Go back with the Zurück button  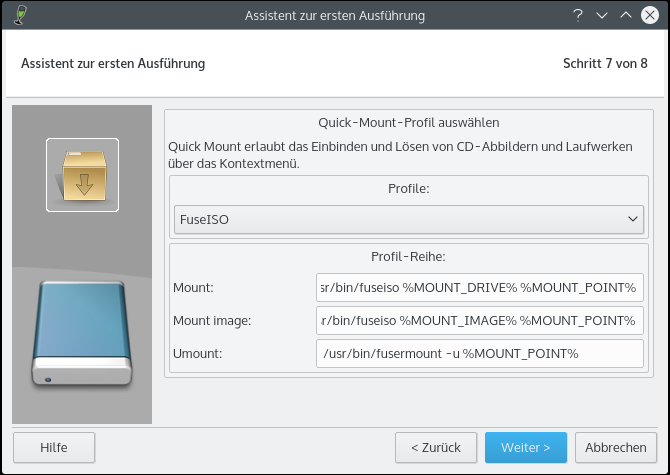pos(436,447)
